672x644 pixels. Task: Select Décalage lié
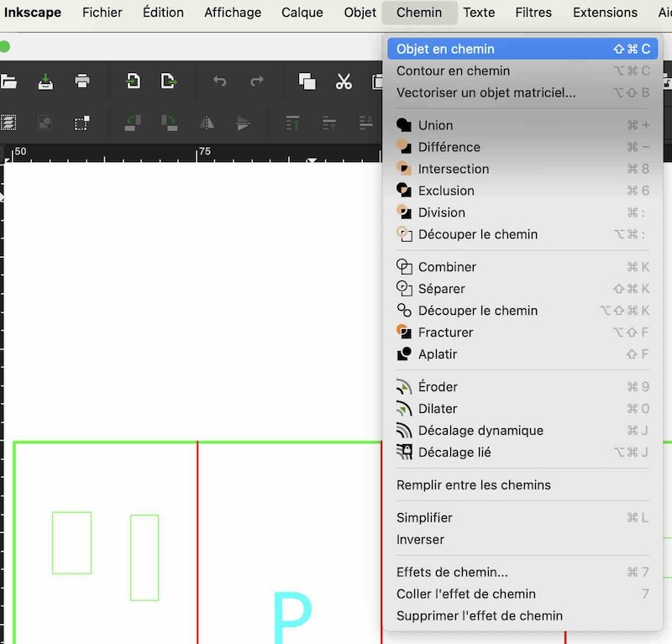tap(522, 453)
